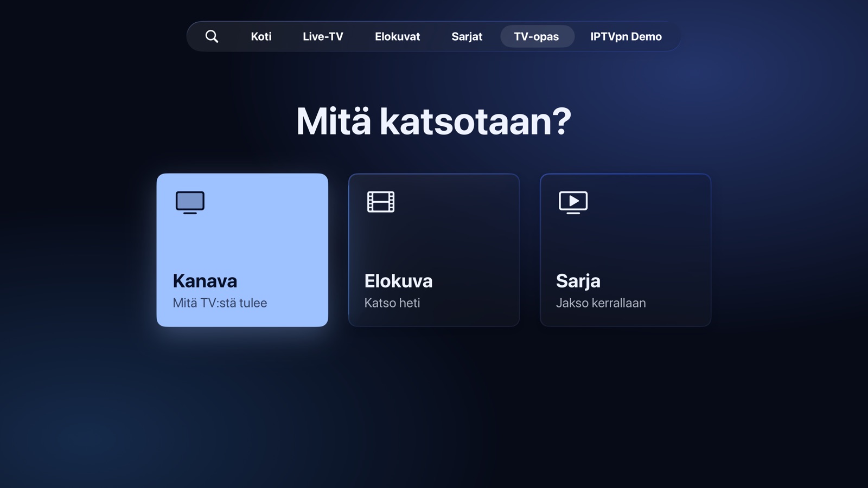The width and height of the screenshot is (868, 488).
Task: Choose the Kanava card
Action: click(242, 250)
